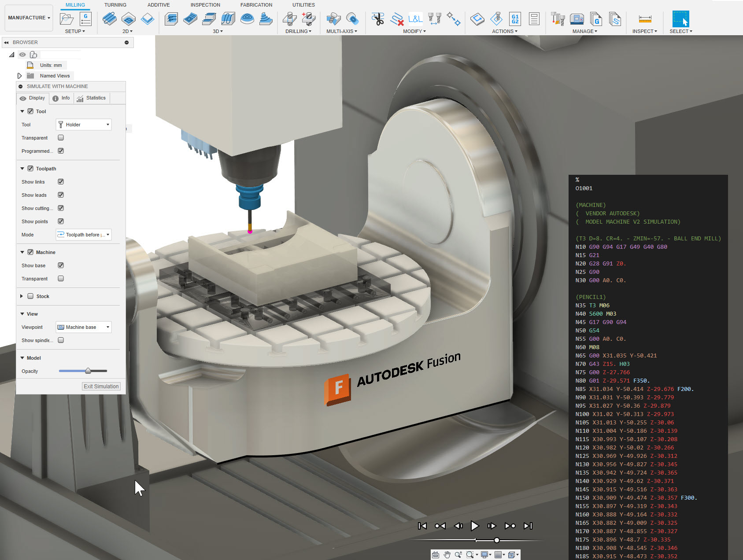
Task: Open the MANUFACTURE workspace menu button
Action: [29, 18]
